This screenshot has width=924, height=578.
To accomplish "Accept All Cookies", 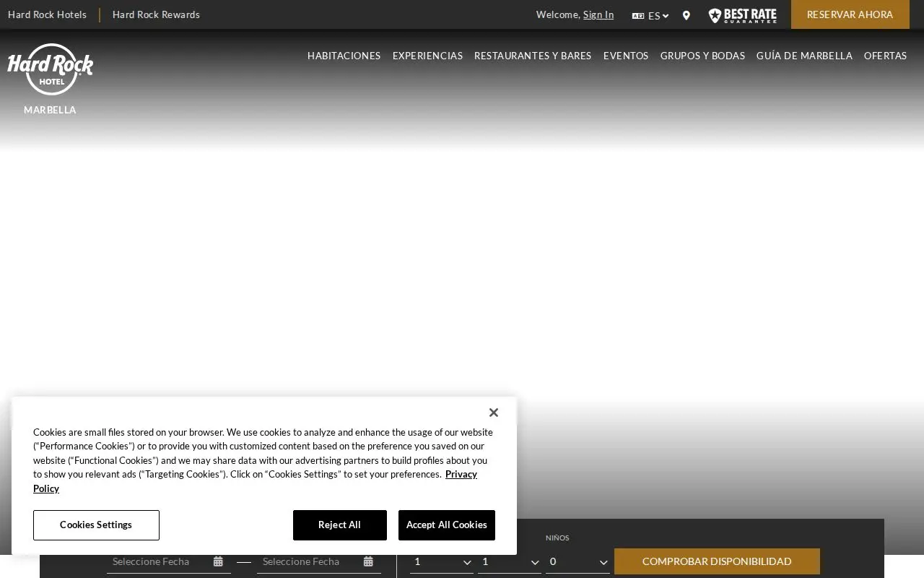I will pos(447,525).
